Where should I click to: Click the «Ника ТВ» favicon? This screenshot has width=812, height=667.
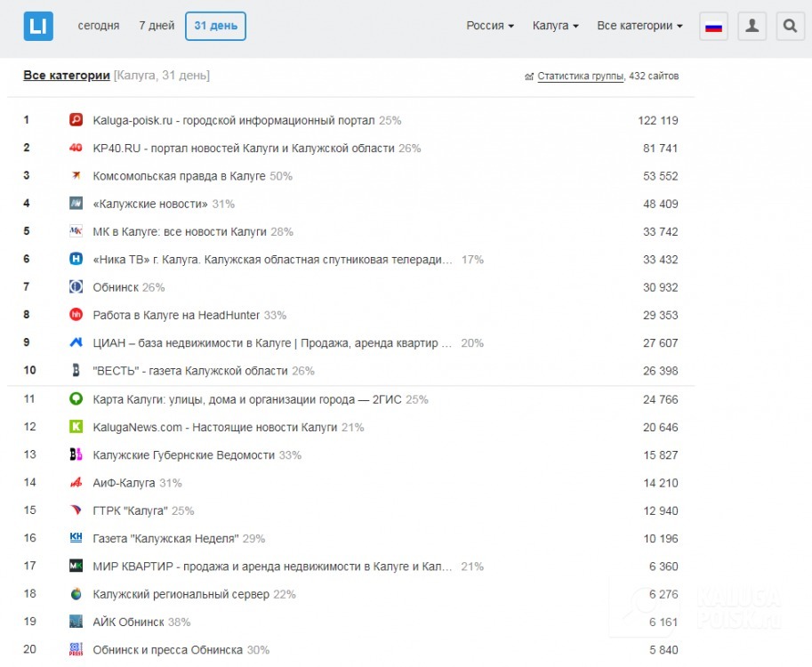coord(76,259)
